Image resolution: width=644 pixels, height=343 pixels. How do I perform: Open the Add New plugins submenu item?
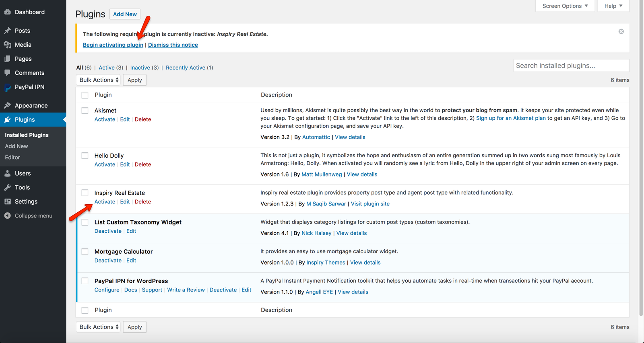pyautogui.click(x=17, y=146)
